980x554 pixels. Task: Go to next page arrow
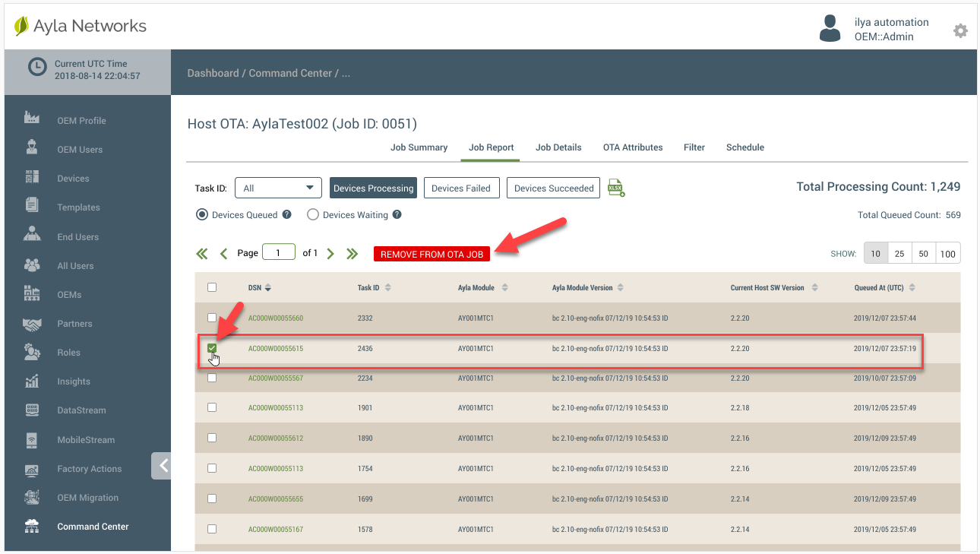(330, 254)
